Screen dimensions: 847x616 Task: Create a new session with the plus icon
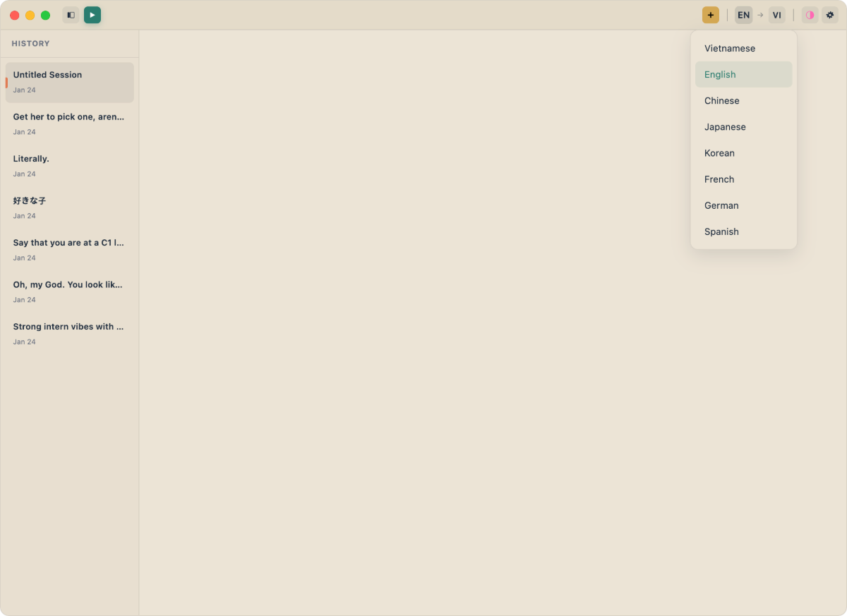(x=710, y=14)
